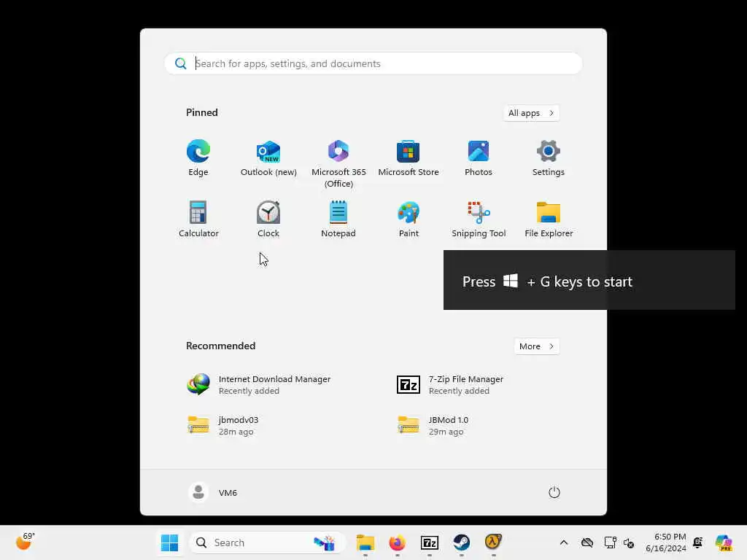Switch to 7-Zip on the taskbar
This screenshot has width=747, height=560.
(x=429, y=542)
